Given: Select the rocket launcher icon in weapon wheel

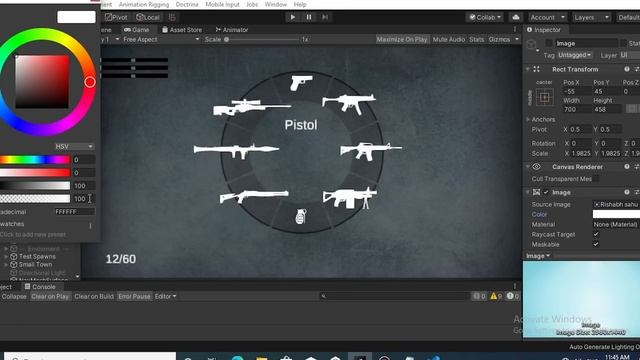Looking at the screenshot, I should (236, 151).
